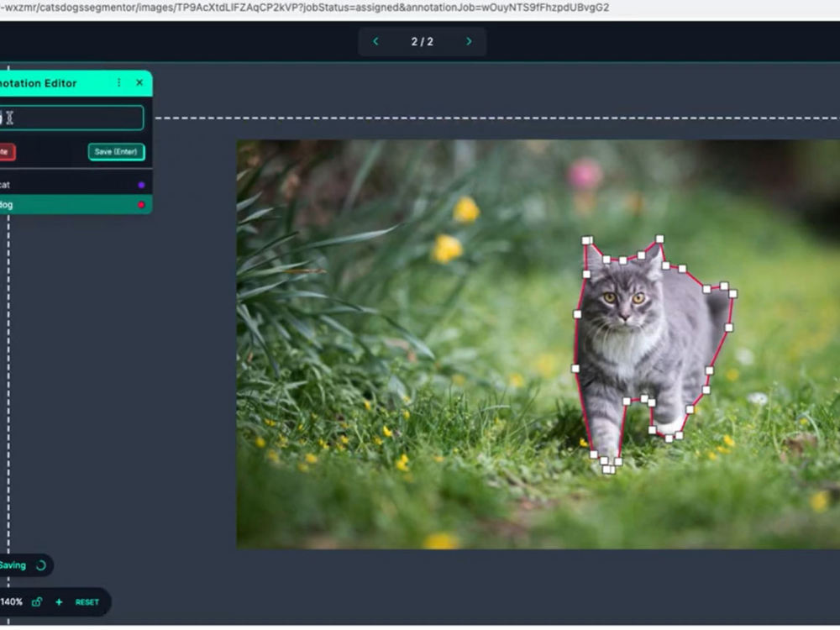The image size is (840, 630).
Task: Select the cat class row
Action: (x=76, y=185)
